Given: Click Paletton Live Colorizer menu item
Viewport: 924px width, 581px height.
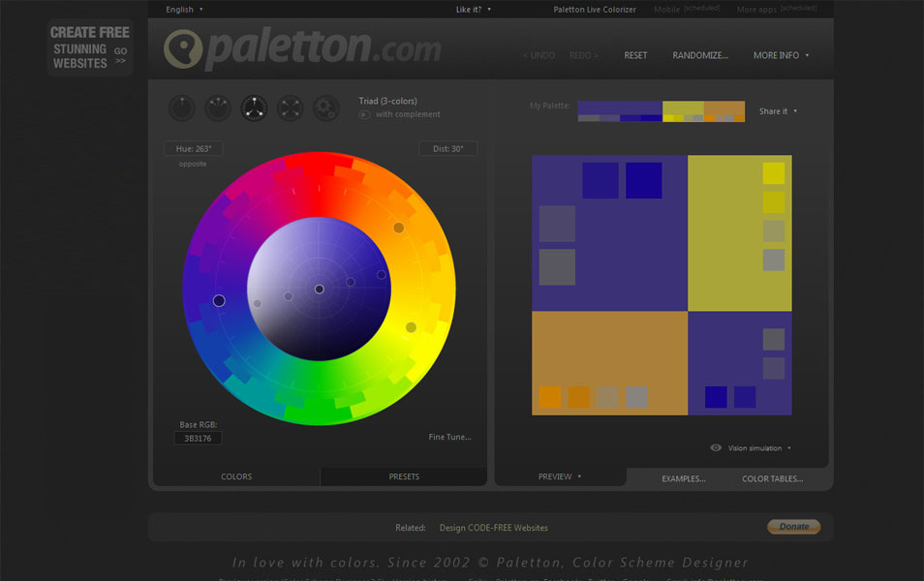Looking at the screenshot, I should (595, 10).
